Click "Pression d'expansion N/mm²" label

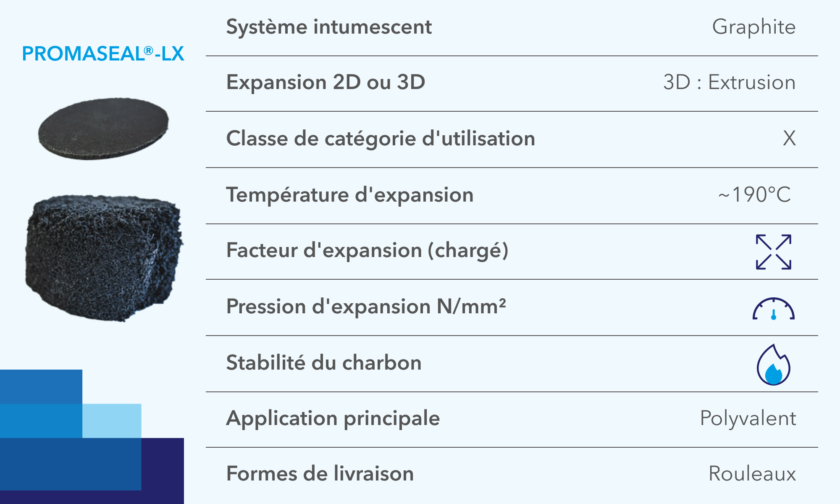point(366,307)
